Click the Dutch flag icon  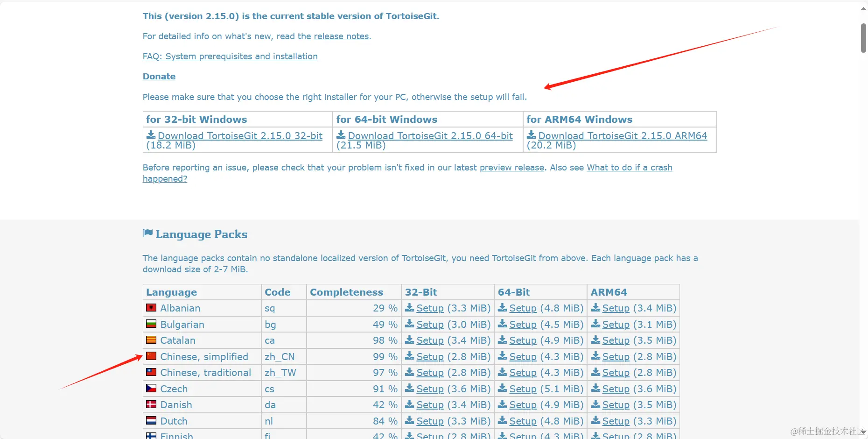click(151, 420)
